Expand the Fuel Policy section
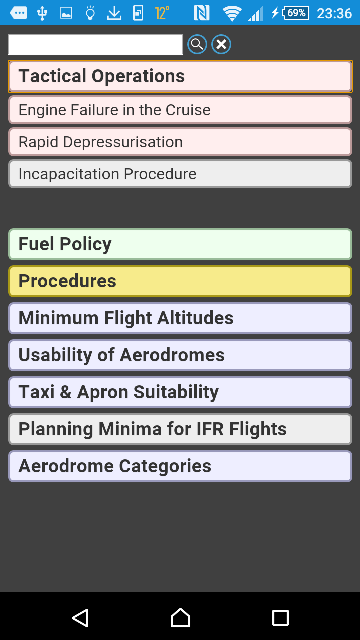This screenshot has width=360, height=640. click(x=180, y=244)
